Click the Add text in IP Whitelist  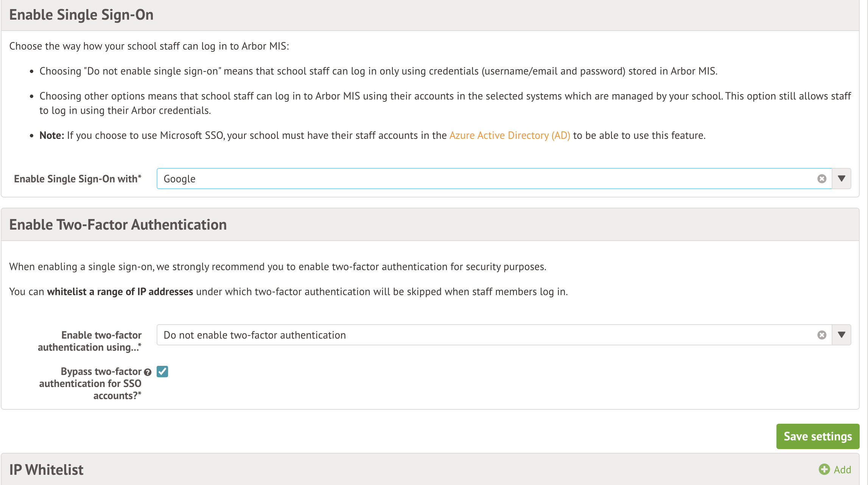pos(842,469)
